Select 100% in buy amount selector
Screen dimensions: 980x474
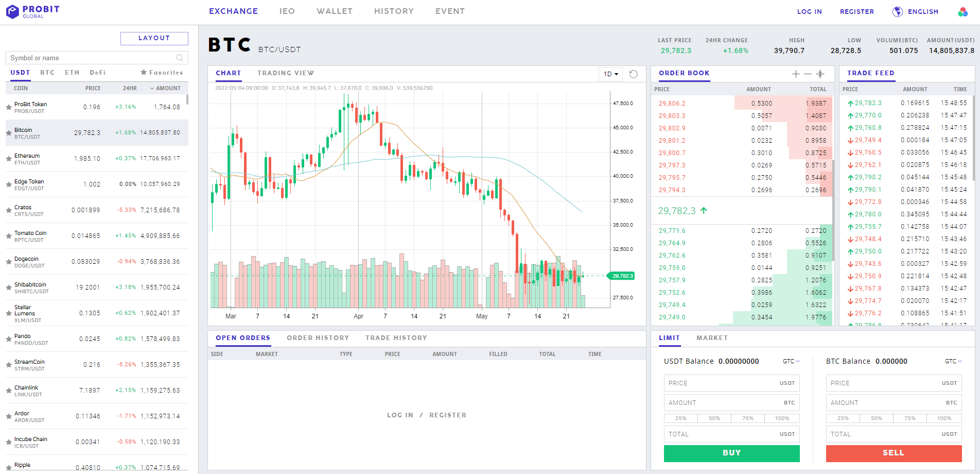782,418
